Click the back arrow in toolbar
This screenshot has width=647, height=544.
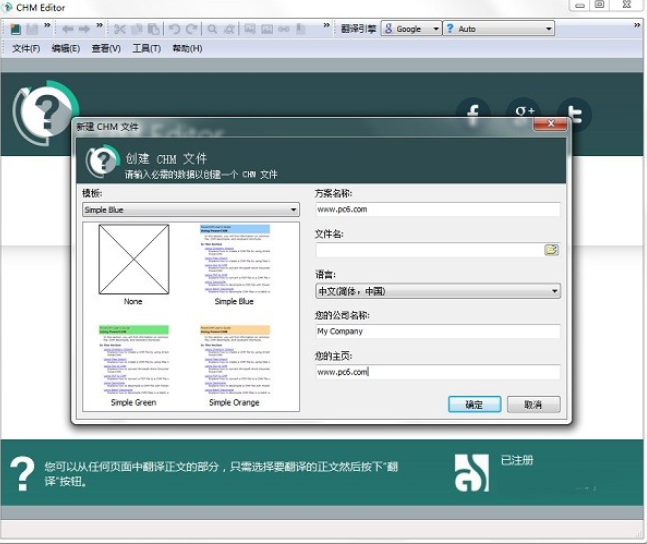click(x=68, y=29)
